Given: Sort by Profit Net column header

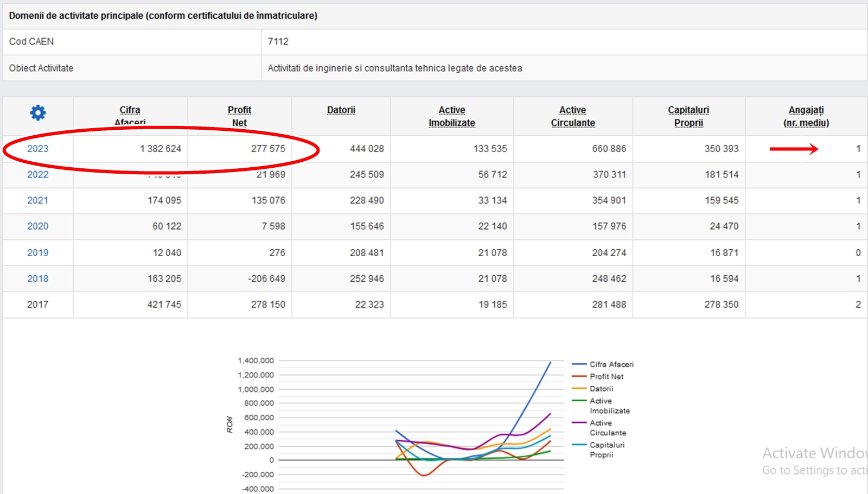Looking at the screenshot, I should [x=239, y=116].
